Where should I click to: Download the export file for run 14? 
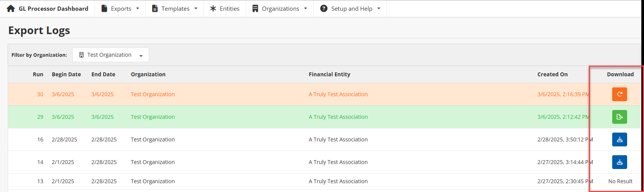[x=619, y=162]
